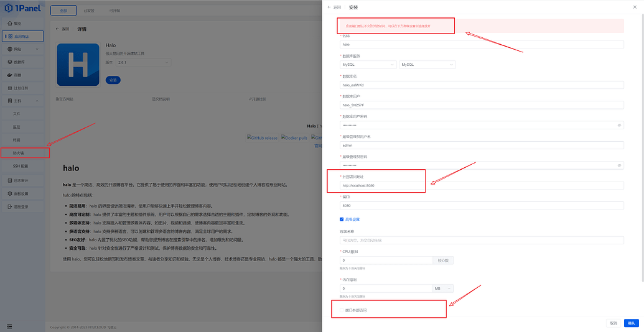Click the super admin password field
Image resolution: width=644 pixels, height=332 pixels.
[482, 165]
